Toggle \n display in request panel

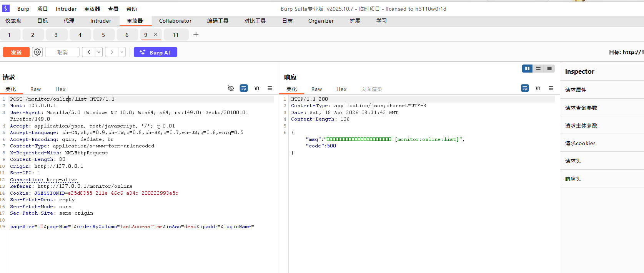click(x=257, y=88)
